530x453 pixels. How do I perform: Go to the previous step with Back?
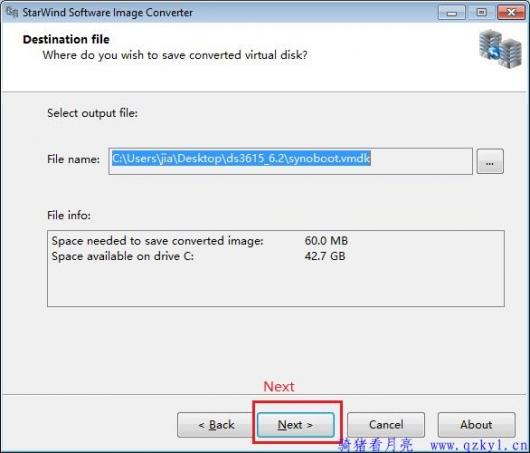(216, 425)
